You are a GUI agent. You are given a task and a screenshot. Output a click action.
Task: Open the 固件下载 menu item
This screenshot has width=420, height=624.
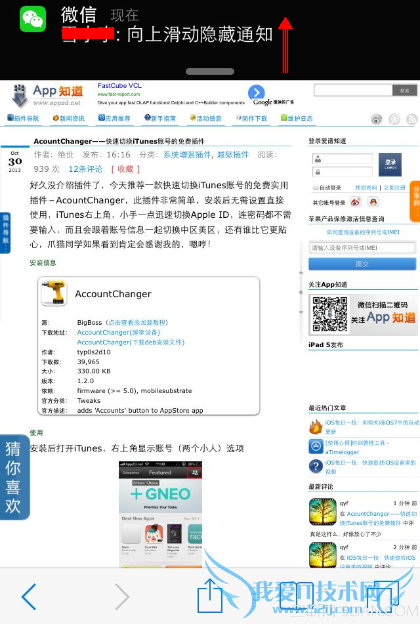click(251, 118)
